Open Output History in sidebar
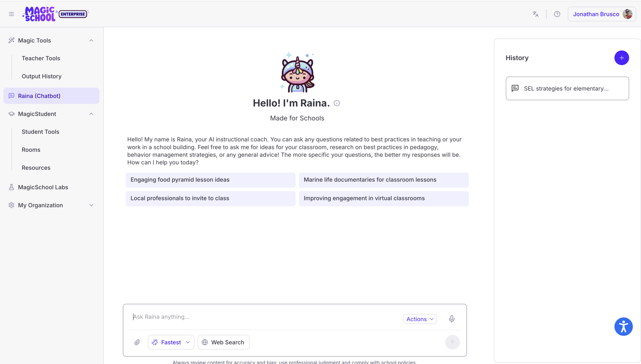Screen dimensions: 641x364 (42, 76)
